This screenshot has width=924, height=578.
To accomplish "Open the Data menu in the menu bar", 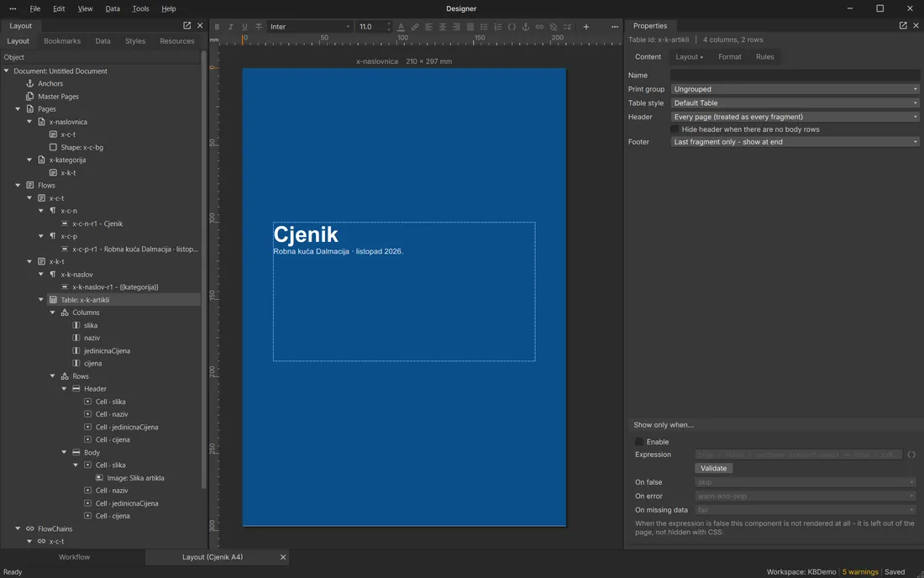I will pyautogui.click(x=113, y=9).
